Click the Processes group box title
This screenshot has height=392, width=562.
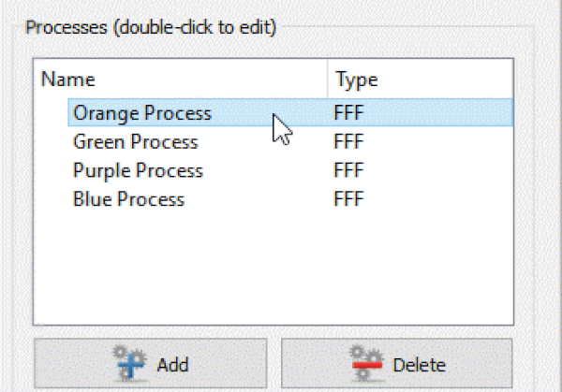[x=151, y=27]
